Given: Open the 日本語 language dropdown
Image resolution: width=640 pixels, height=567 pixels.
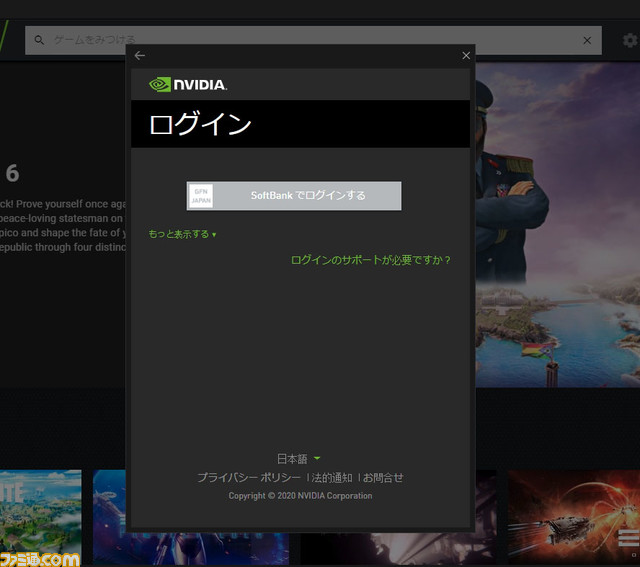Looking at the screenshot, I should (x=293, y=458).
